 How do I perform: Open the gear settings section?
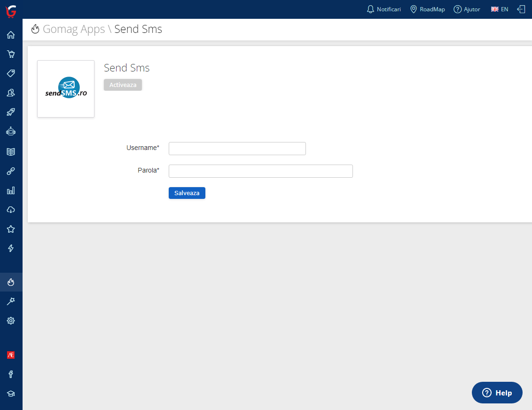(x=11, y=321)
